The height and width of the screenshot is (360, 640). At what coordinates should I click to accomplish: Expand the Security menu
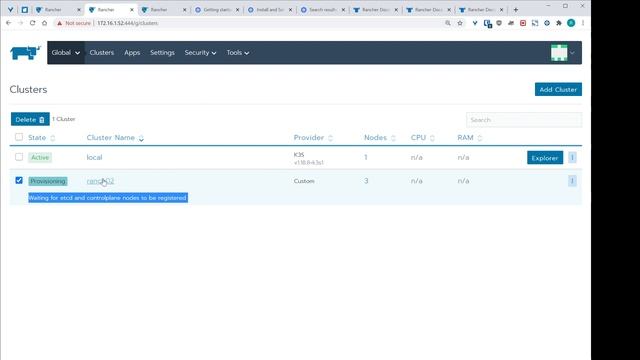(200, 53)
